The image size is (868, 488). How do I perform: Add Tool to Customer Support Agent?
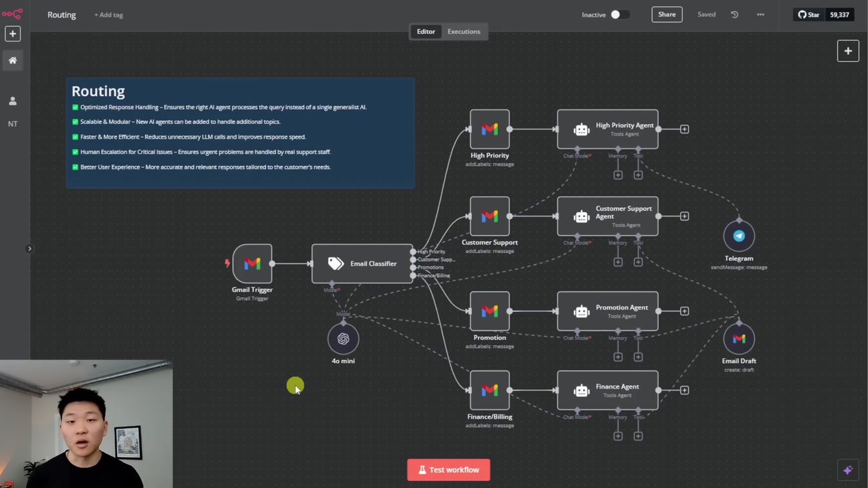(x=638, y=262)
